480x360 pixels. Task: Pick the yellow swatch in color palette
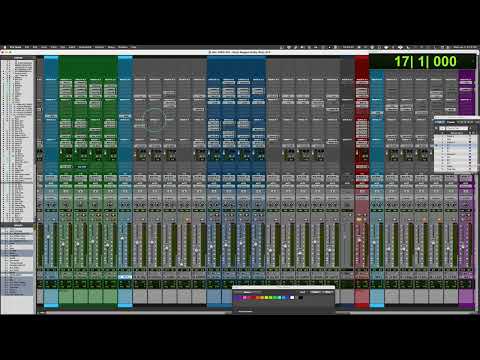(x=266, y=298)
